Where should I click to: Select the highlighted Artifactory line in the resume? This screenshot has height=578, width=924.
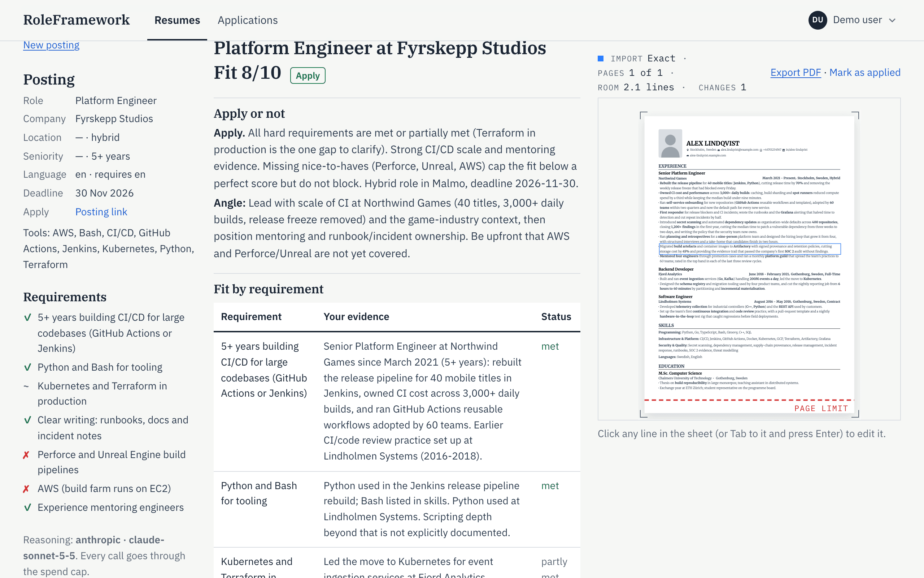click(750, 249)
